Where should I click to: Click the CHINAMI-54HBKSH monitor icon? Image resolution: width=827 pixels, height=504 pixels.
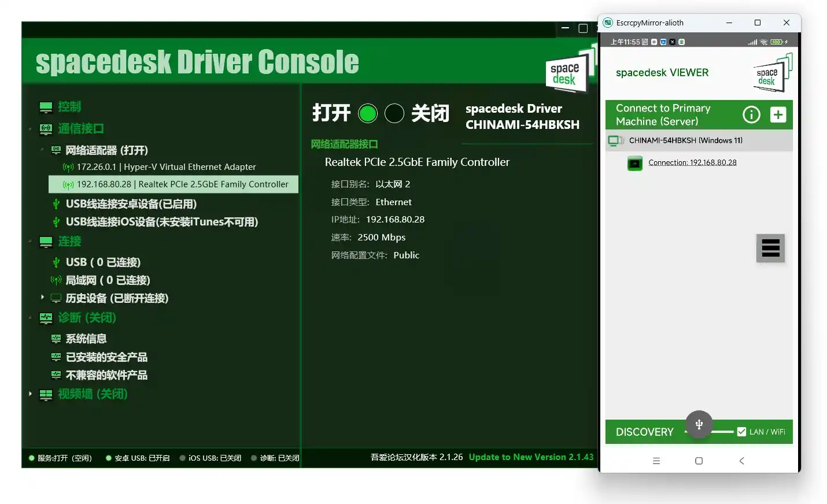click(615, 140)
